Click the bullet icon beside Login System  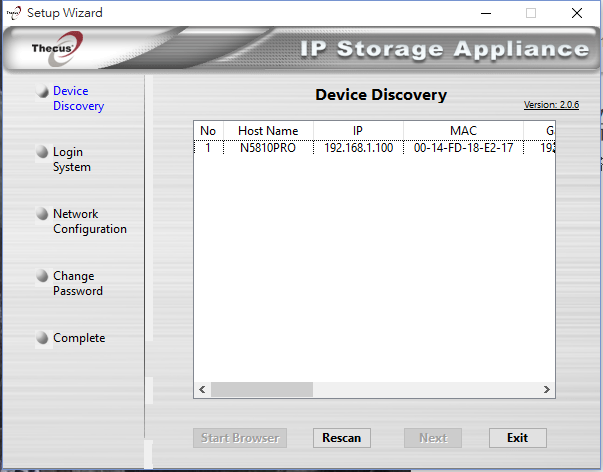click(x=42, y=152)
